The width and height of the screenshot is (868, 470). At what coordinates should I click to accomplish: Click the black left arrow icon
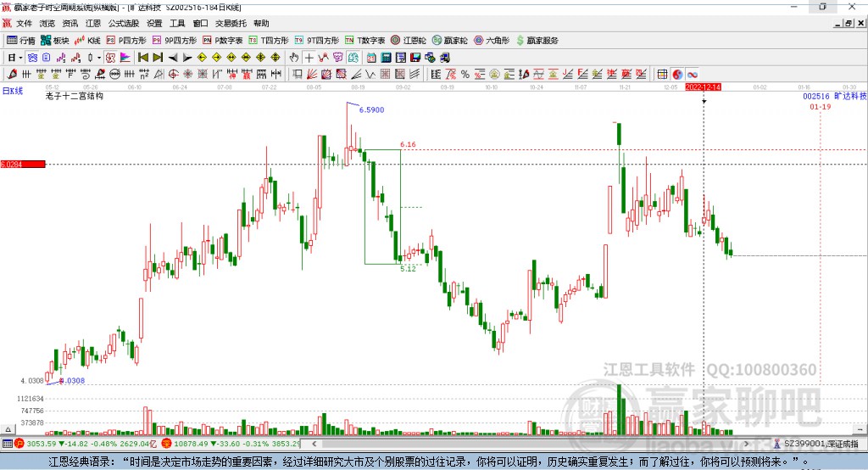173,58
